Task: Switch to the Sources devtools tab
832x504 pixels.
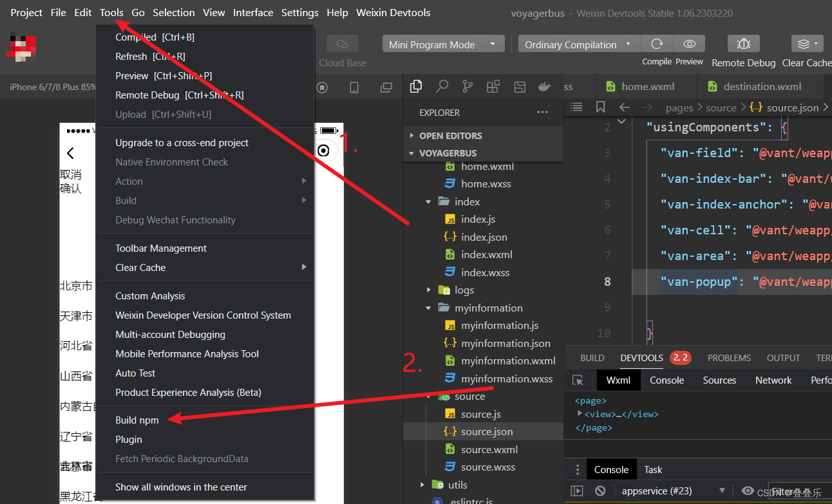Action: [719, 380]
